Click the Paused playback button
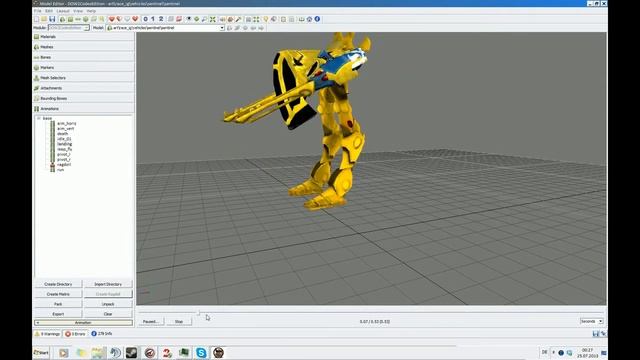 tap(151, 322)
